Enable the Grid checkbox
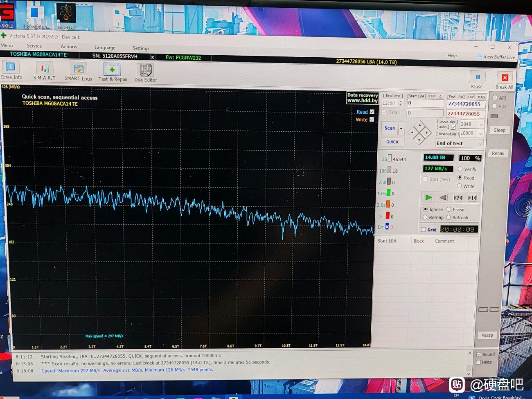Screen dimensions: 532x399 tap(424, 230)
